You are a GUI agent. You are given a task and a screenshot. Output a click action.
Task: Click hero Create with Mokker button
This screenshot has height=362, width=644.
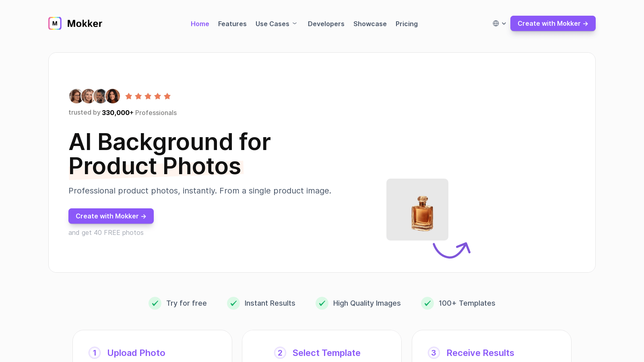point(111,216)
